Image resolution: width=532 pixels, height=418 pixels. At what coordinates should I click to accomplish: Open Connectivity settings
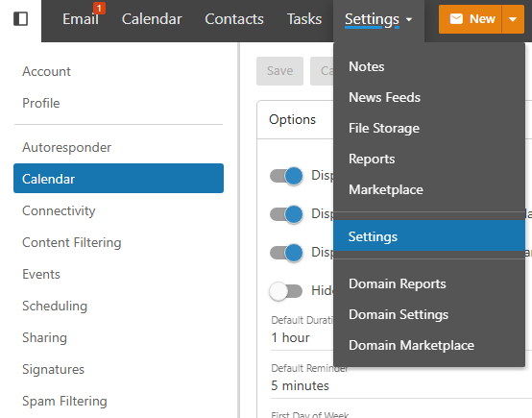tap(118, 210)
